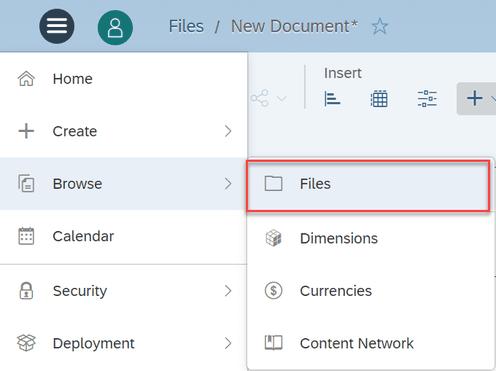
Task: Open the Security menu item
Action: tap(123, 291)
